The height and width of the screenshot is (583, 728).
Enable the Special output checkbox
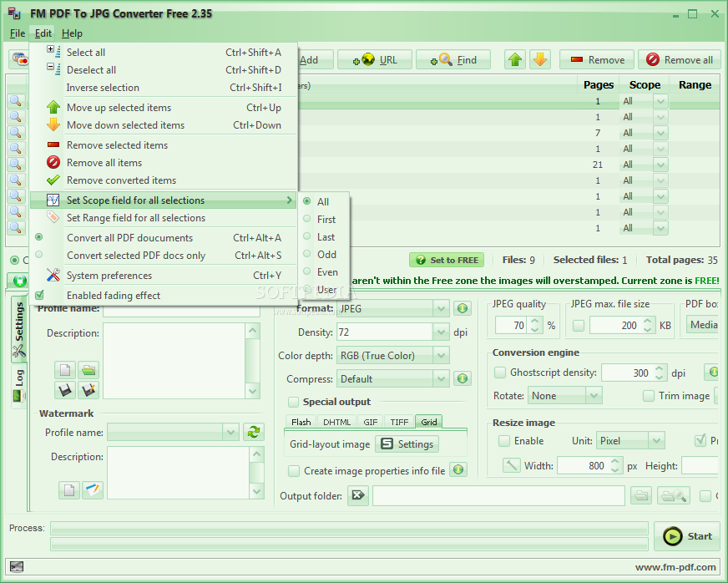(x=293, y=402)
